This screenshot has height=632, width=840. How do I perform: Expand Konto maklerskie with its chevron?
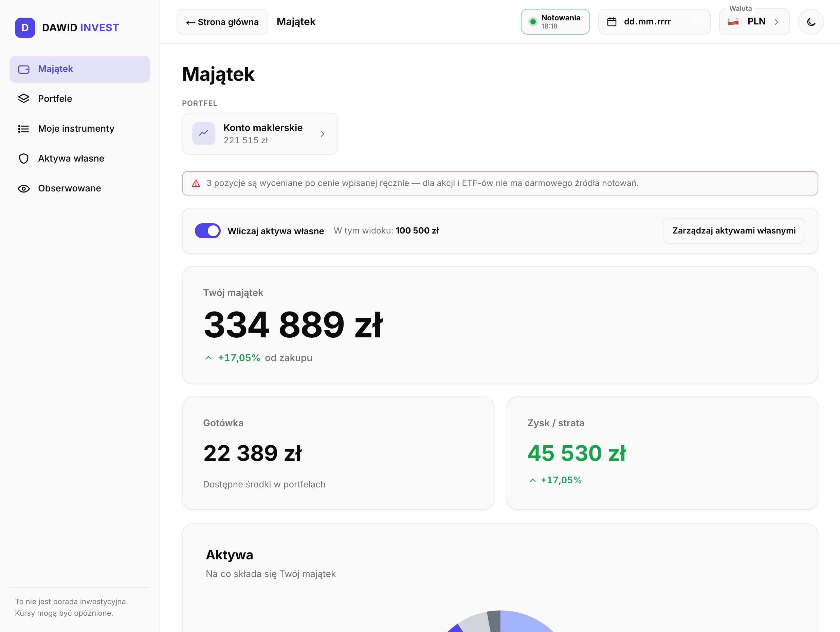coord(323,134)
